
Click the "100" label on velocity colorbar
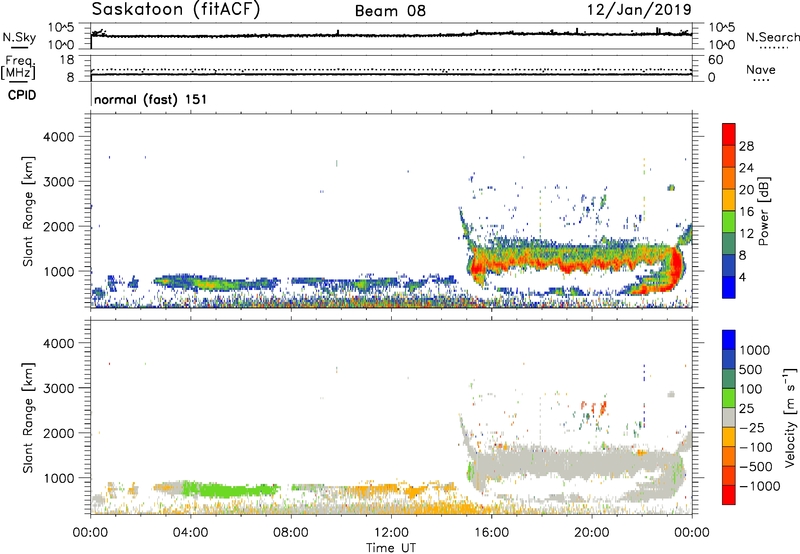pyautogui.click(x=751, y=389)
